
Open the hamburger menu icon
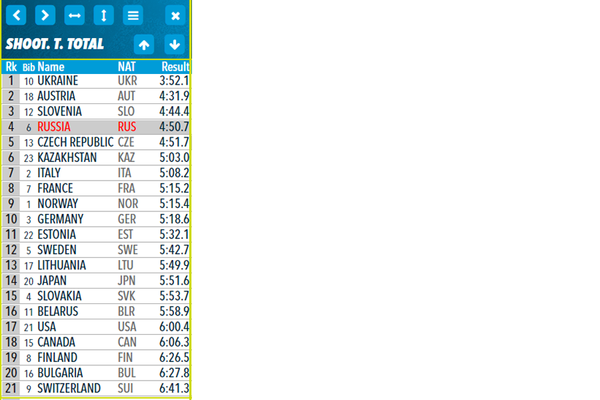point(133,15)
